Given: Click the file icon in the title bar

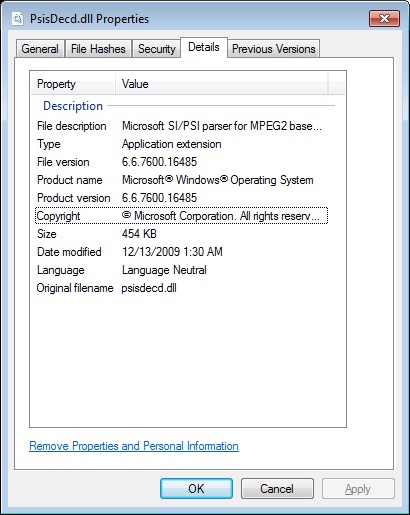Looking at the screenshot, I should pos(17,19).
